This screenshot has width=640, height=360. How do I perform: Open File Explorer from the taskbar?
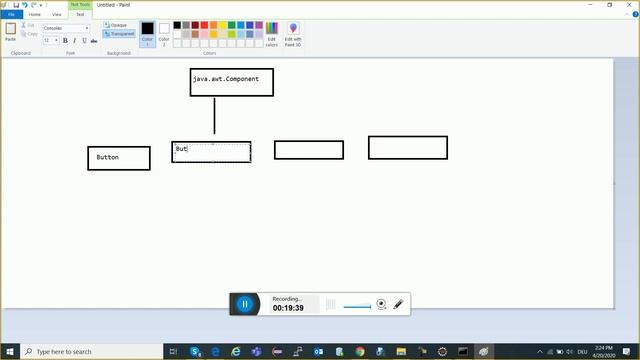pyautogui.click(x=401, y=351)
